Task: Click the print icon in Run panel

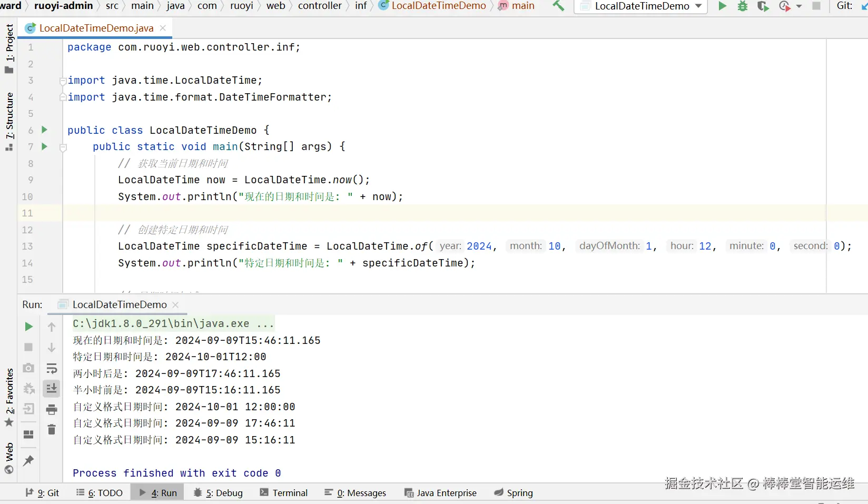Action: pos(52,409)
